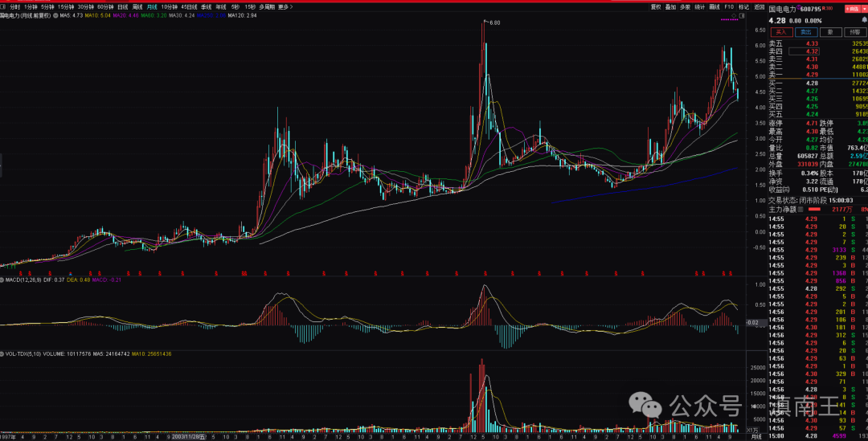This screenshot has width=868, height=441.
Task: Click the 换手 0.34% turnover value
Action: 810,174
